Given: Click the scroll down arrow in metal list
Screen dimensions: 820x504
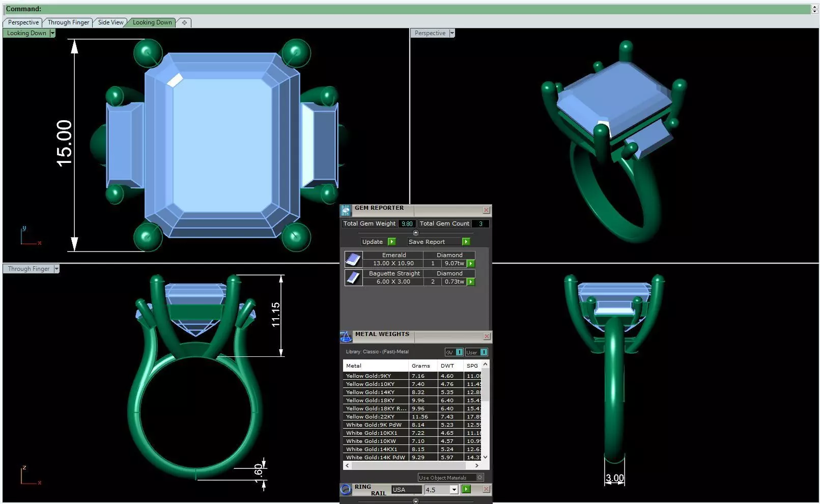Looking at the screenshot, I should [x=485, y=457].
